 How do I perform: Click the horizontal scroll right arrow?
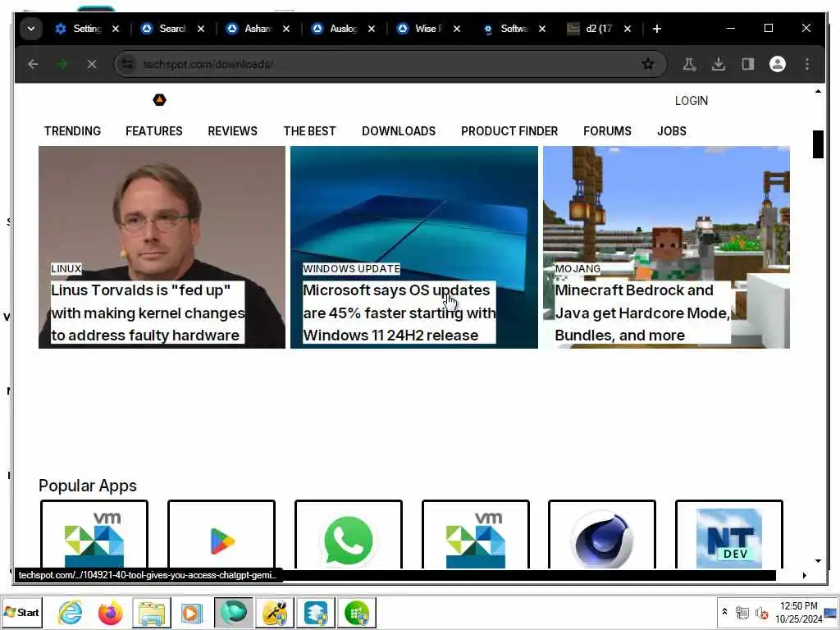[804, 575]
